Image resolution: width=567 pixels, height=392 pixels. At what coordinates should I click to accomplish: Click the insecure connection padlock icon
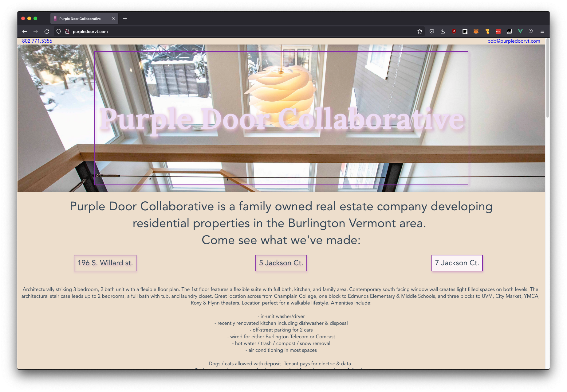coord(67,31)
